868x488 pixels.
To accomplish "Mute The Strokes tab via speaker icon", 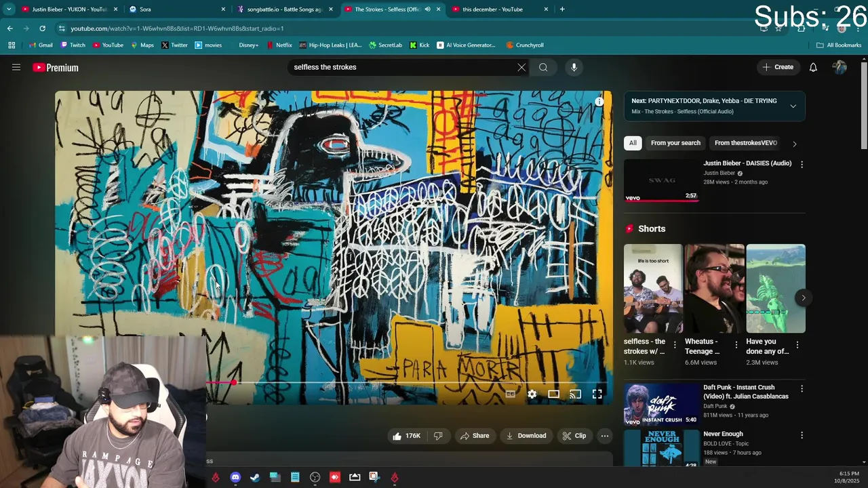I will click(427, 9).
